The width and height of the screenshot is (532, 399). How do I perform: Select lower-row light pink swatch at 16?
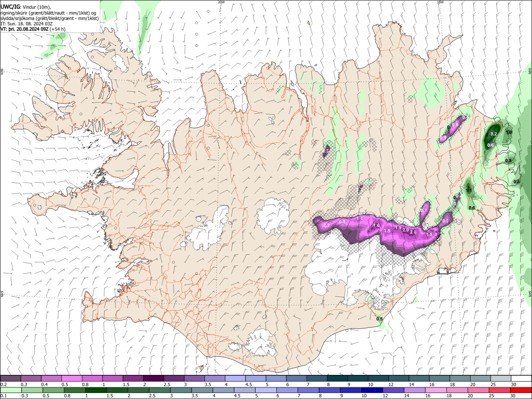[x=436, y=390]
